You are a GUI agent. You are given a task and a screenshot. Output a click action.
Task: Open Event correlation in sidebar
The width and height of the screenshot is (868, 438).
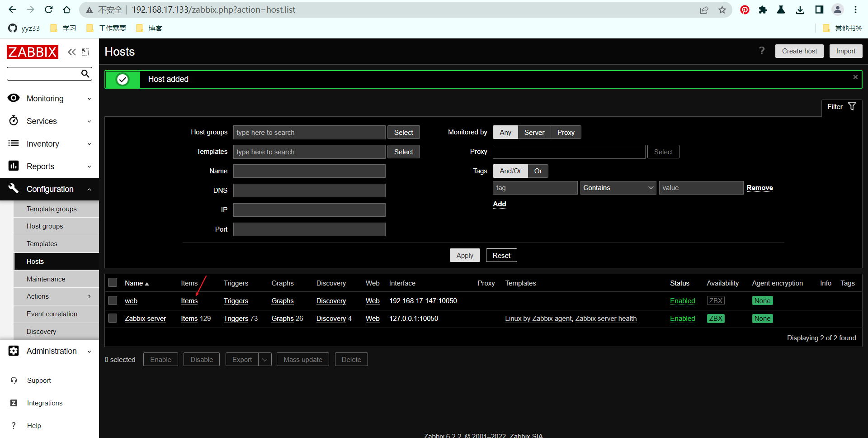click(52, 314)
